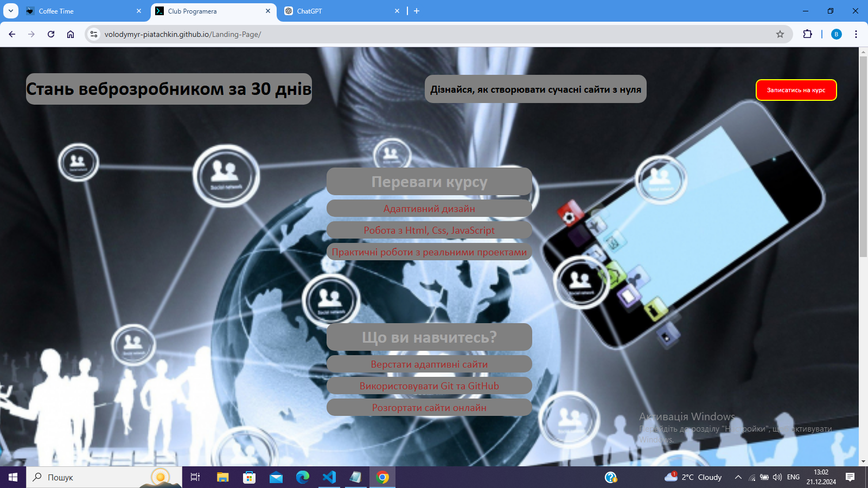The image size is (868, 488).
Task: Click the 'Що ви навчитесь?' heading
Action: [x=429, y=337]
